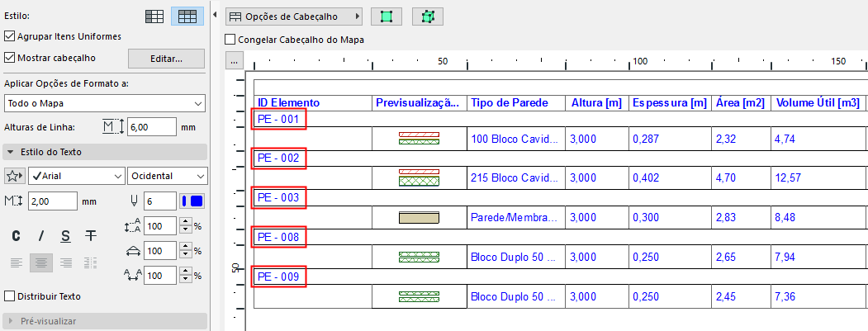868x331 pixels.
Task: Click the text height 2,00 field
Action: pos(53,201)
